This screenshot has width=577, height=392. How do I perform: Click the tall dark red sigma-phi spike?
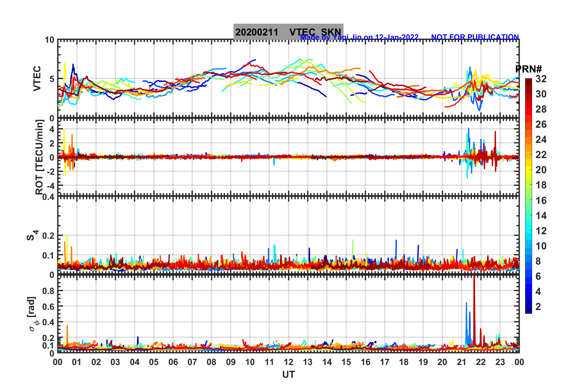[474, 309]
